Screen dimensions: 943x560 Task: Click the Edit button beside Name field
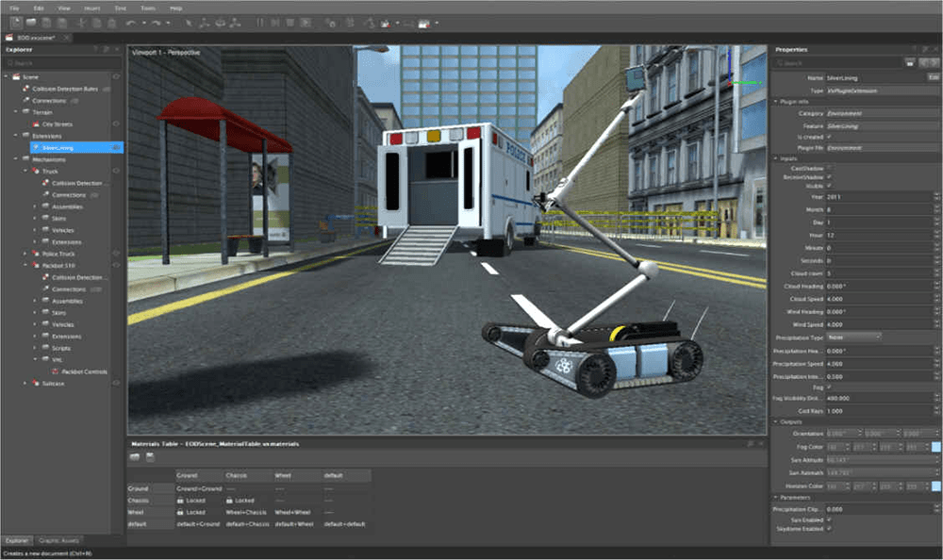[933, 76]
